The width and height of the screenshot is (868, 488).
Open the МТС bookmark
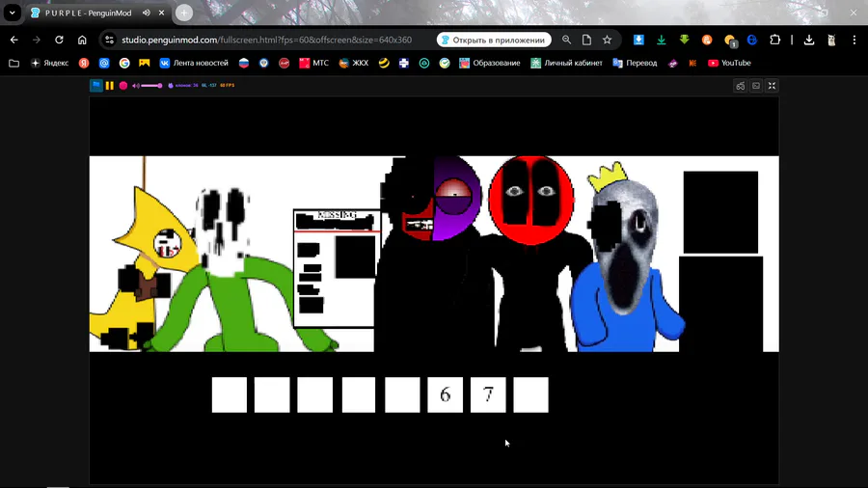313,63
